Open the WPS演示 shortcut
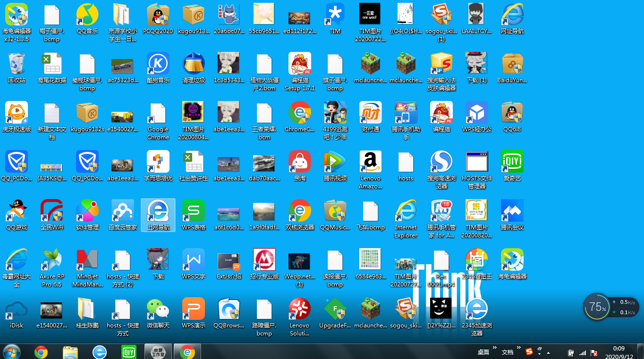 pyautogui.click(x=194, y=313)
